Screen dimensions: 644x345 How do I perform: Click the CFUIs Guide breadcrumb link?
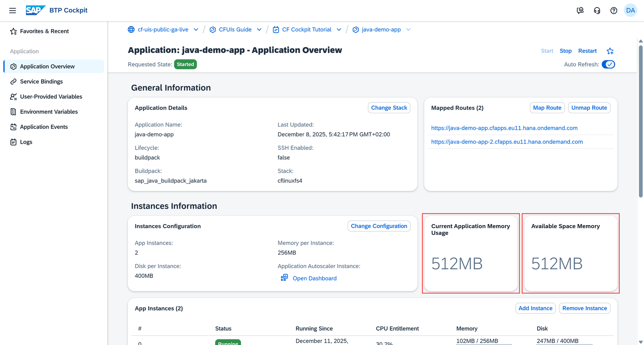[x=235, y=30]
